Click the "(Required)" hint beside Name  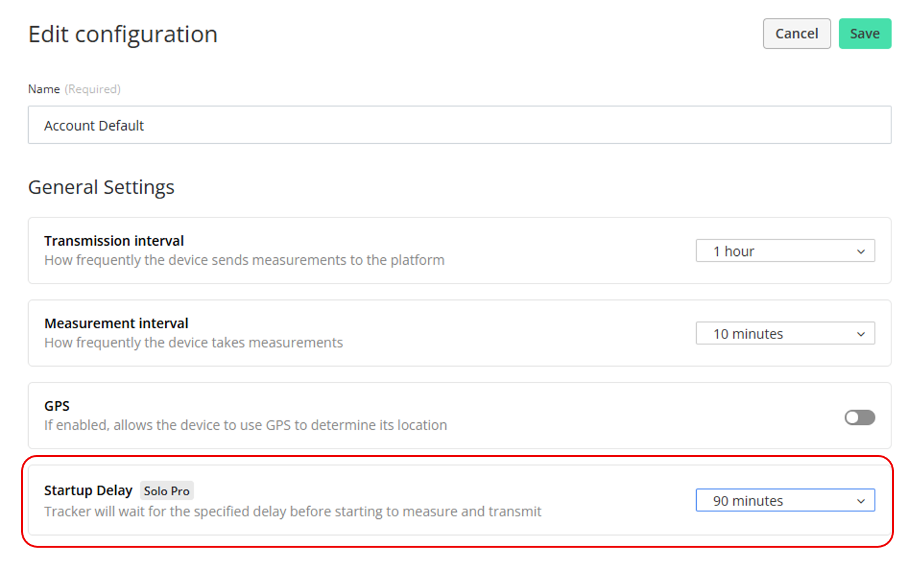(93, 89)
